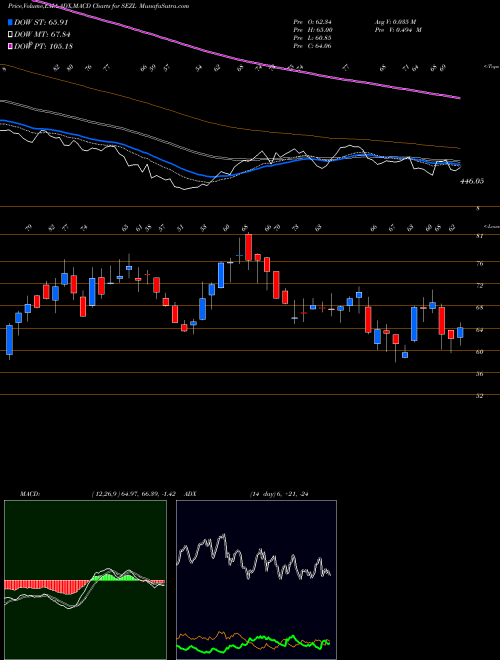Open the green MACD chart panel
The height and width of the screenshot is (660, 500).
point(85,580)
